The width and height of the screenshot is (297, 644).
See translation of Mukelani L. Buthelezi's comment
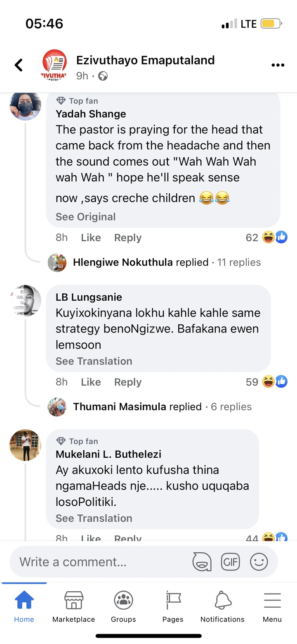[x=94, y=518]
